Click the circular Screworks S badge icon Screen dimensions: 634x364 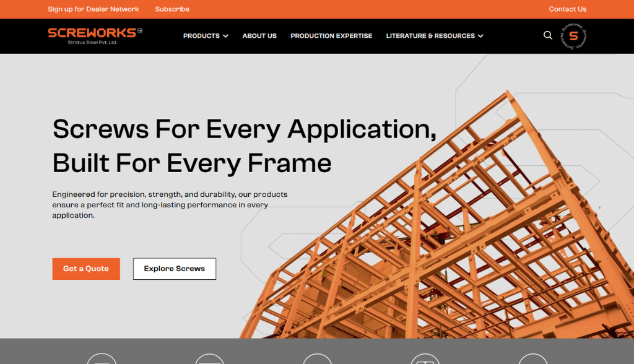point(573,36)
